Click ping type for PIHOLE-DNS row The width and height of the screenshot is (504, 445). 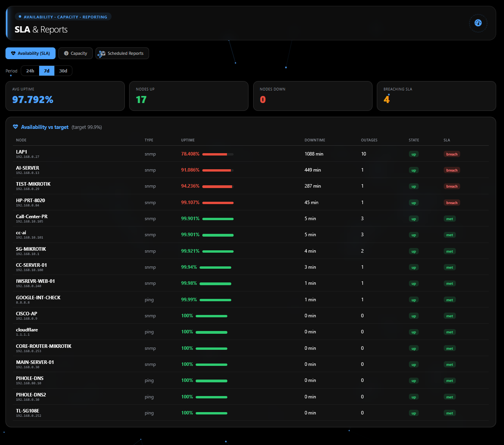click(x=149, y=380)
